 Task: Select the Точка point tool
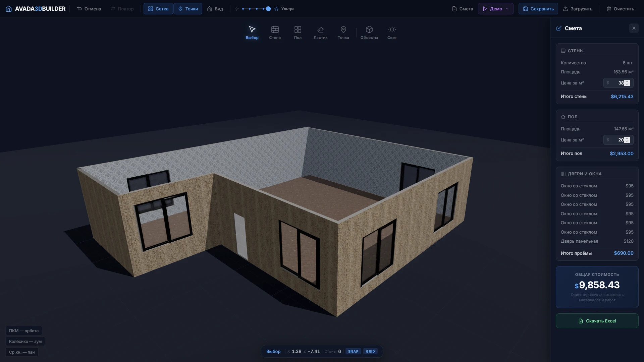[343, 32]
